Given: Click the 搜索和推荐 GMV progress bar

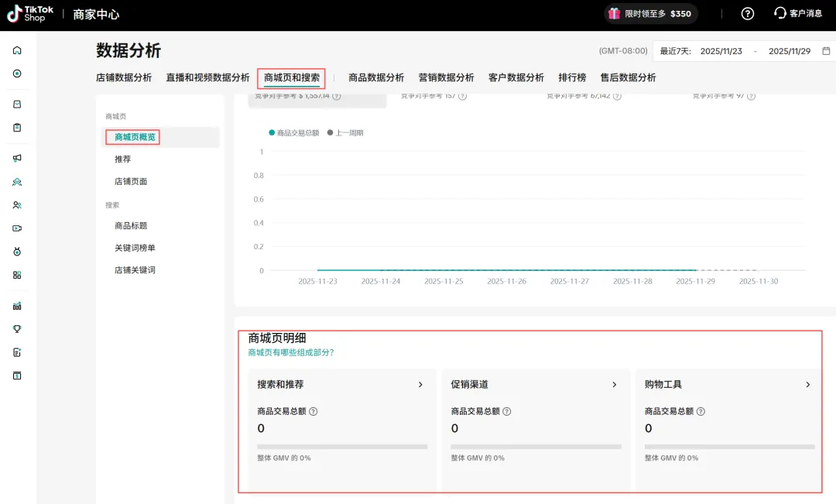Looking at the screenshot, I should 342,447.
